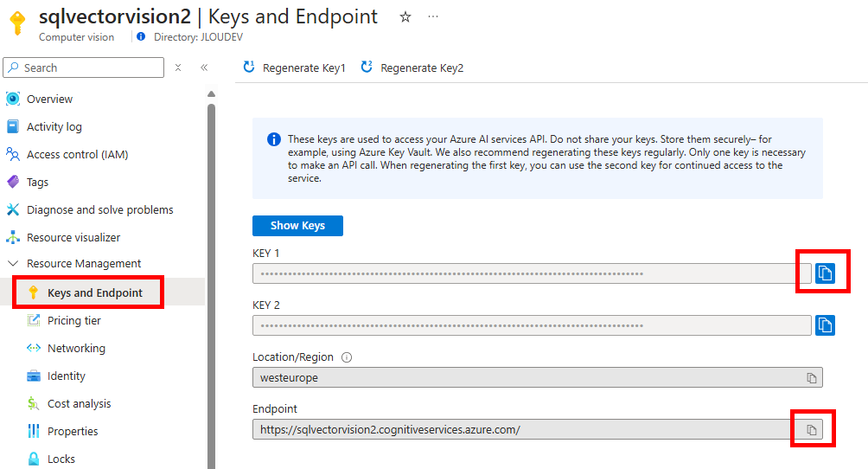Click the Activity log icon
The image size is (868, 469).
tap(13, 126)
